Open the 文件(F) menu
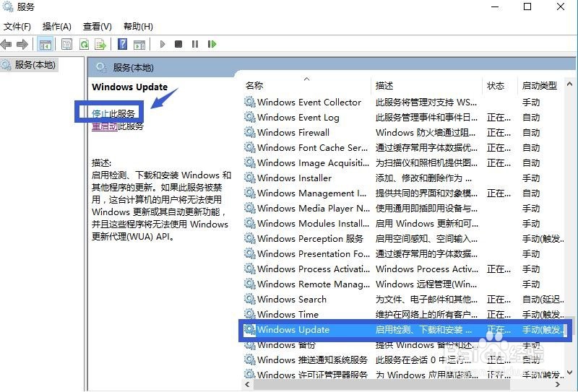Viewport: 578px width, 392px height. click(17, 27)
